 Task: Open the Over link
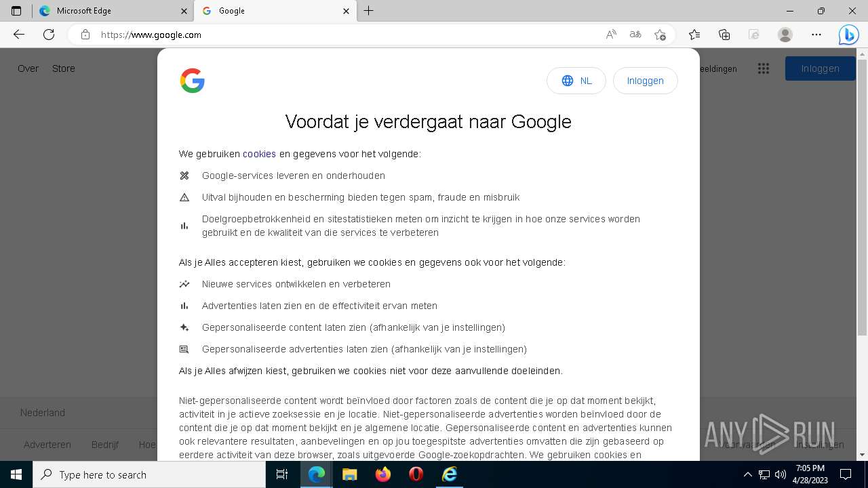[x=28, y=68]
